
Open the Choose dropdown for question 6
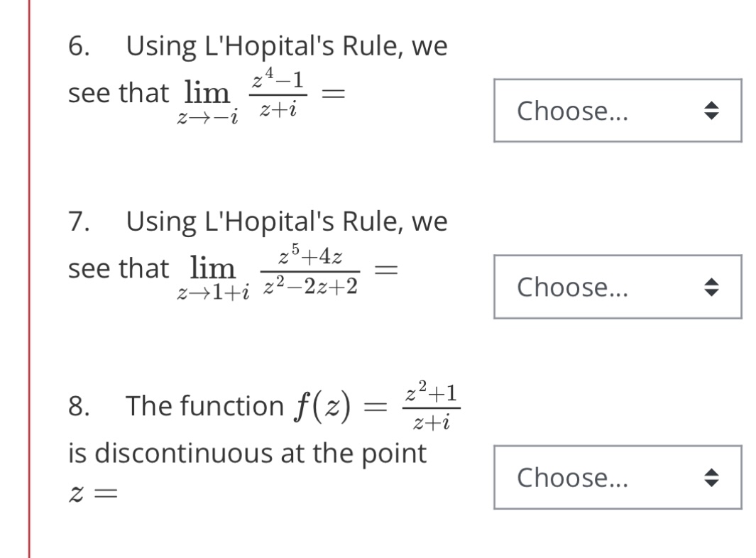click(618, 111)
